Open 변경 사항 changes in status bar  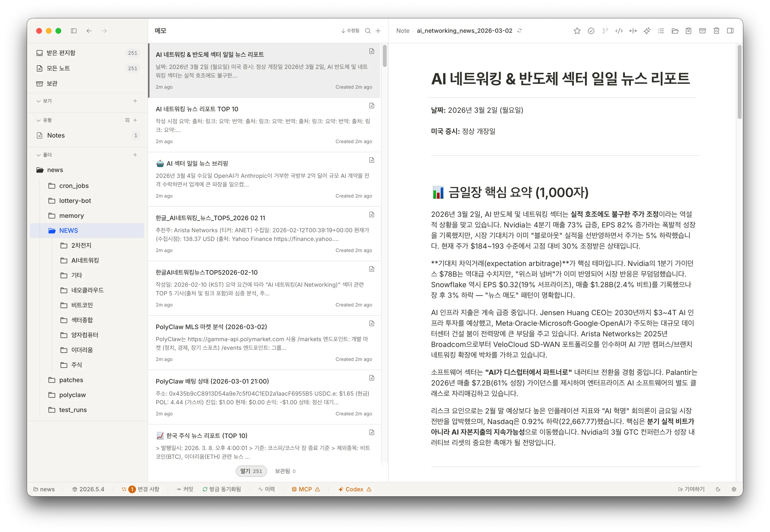tap(141, 490)
